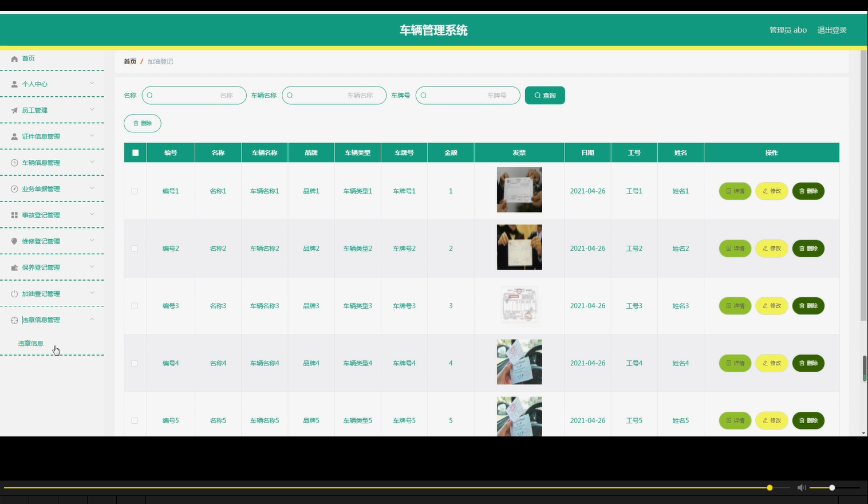Click the 员工管理 paper-plane icon
The height and width of the screenshot is (504, 868).
pos(14,110)
